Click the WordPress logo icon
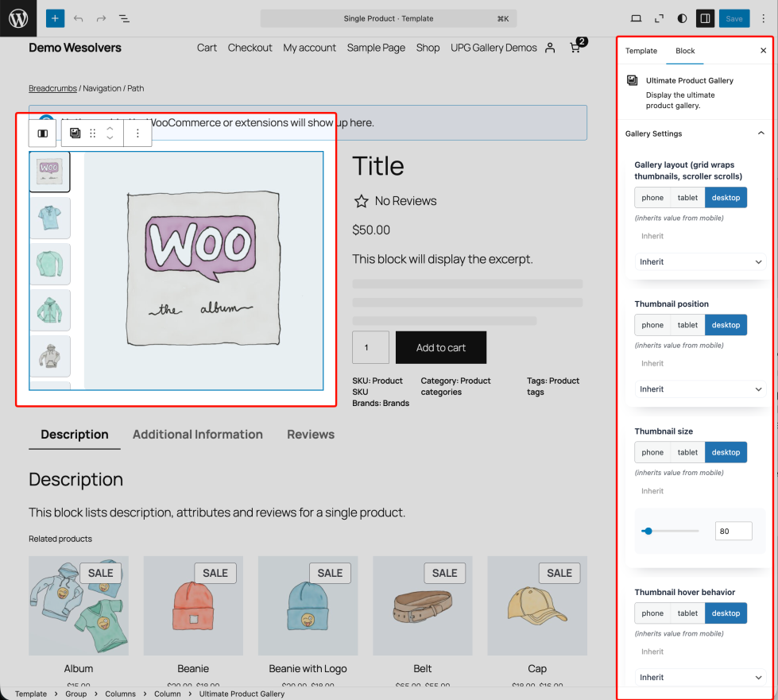 coord(18,18)
